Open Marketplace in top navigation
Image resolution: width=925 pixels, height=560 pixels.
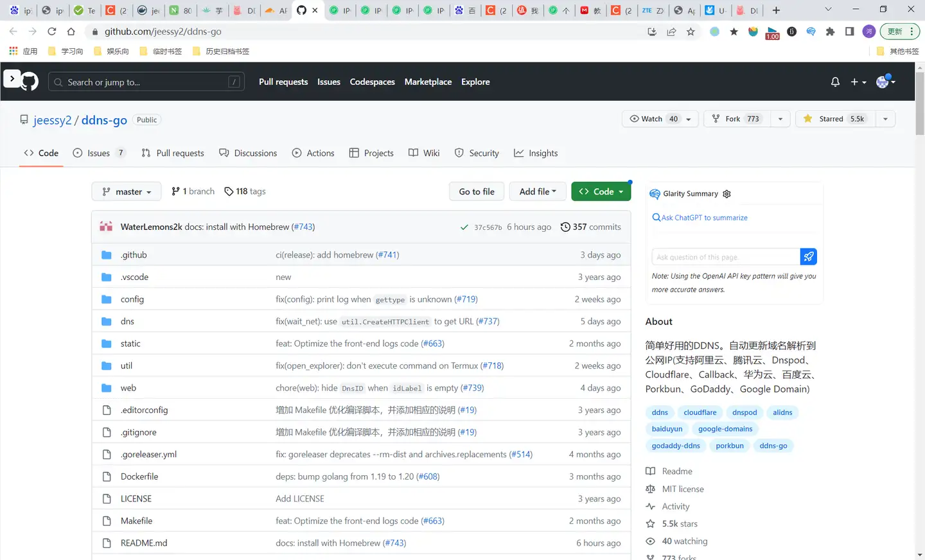coord(428,82)
